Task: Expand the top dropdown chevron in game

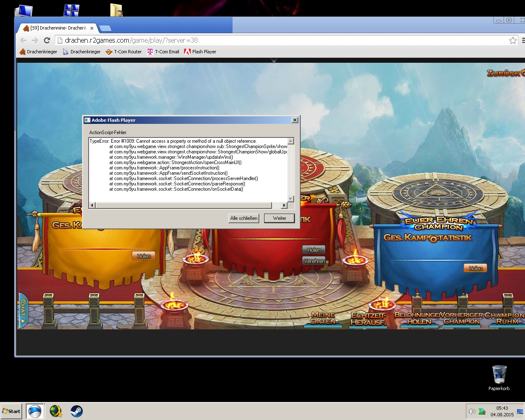Action: click(274, 61)
